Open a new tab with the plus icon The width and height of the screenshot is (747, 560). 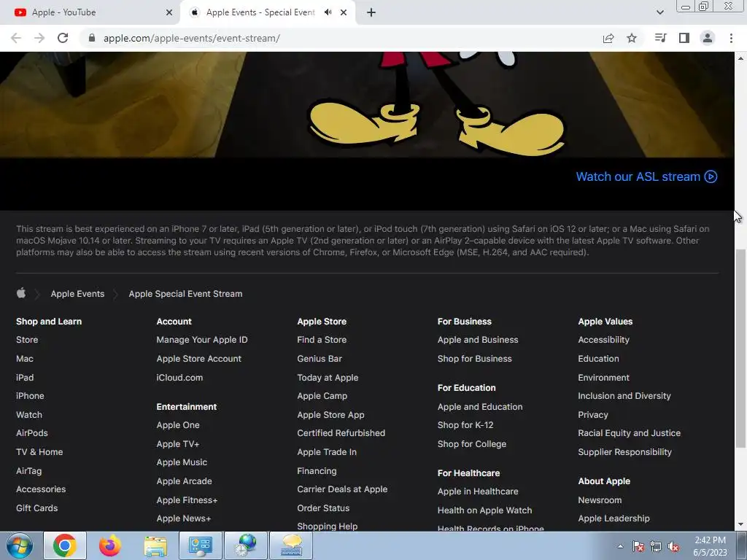coord(371,12)
